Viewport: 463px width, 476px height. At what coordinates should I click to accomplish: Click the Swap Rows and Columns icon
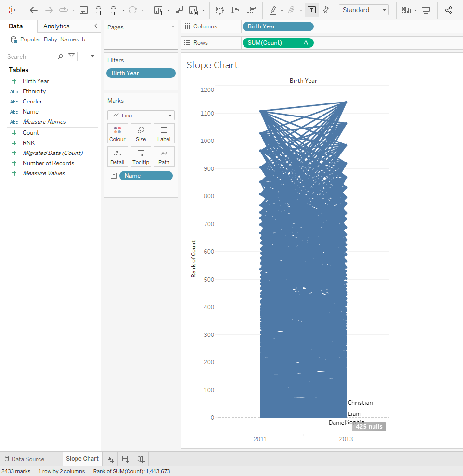220,10
